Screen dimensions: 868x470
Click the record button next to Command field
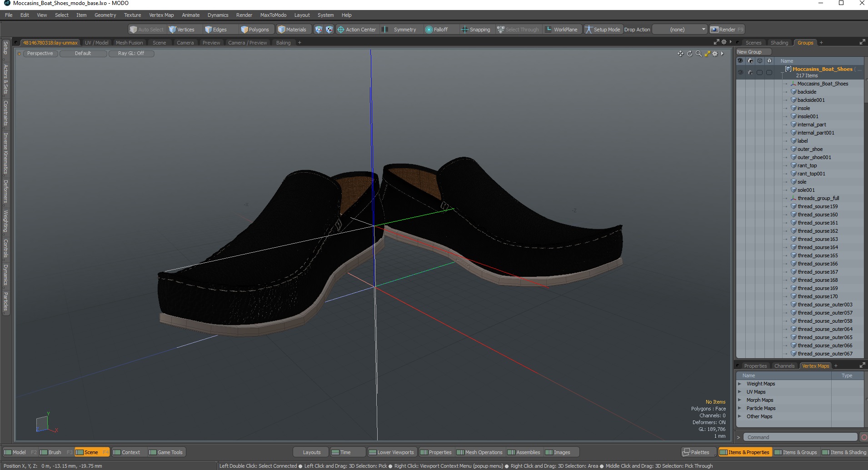(x=864, y=437)
